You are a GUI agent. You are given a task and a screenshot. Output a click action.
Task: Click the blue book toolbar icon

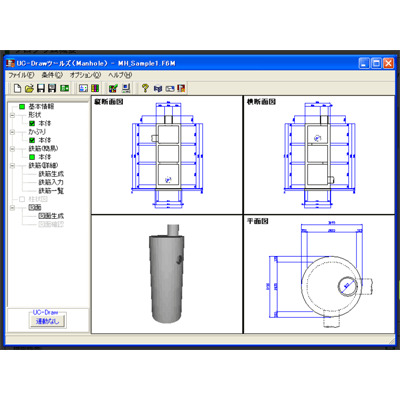click(158, 89)
